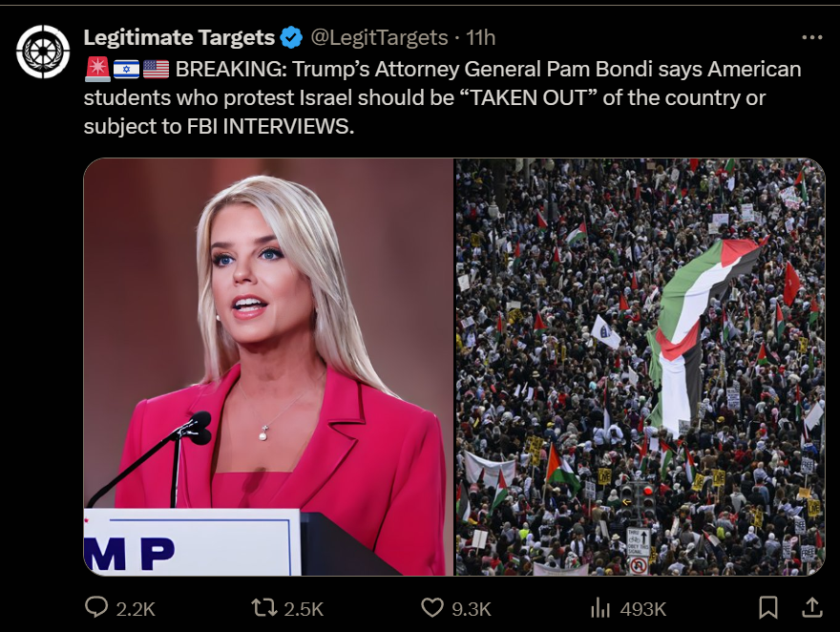840x632 pixels.
Task: Open the three-dot more options menu
Action: pyautogui.click(x=812, y=37)
